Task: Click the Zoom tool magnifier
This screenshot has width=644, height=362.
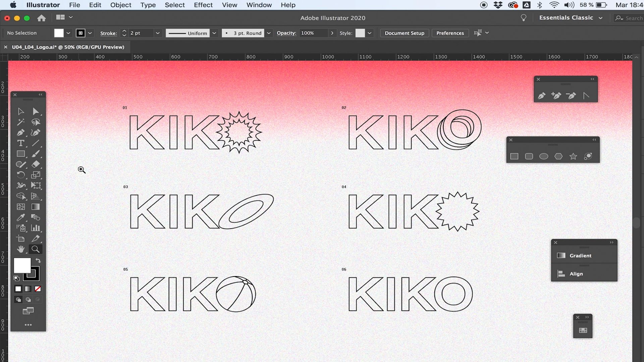Action: coord(36,249)
